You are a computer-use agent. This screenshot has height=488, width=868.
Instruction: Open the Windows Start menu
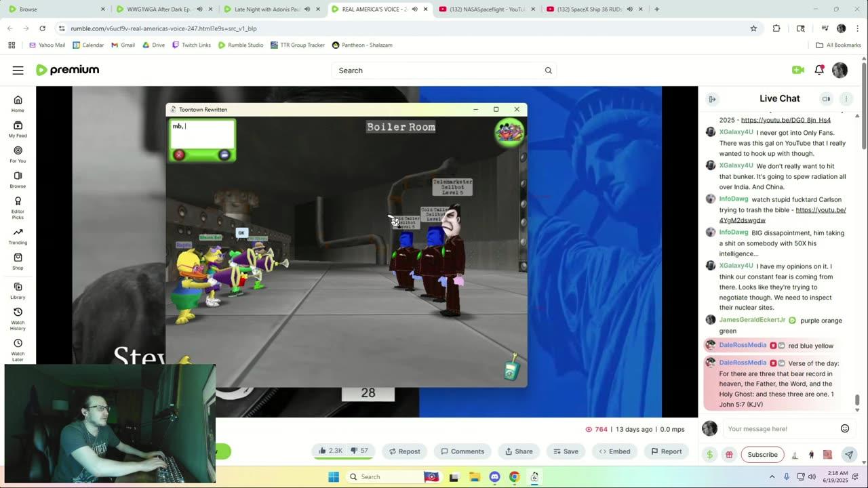[x=334, y=476]
